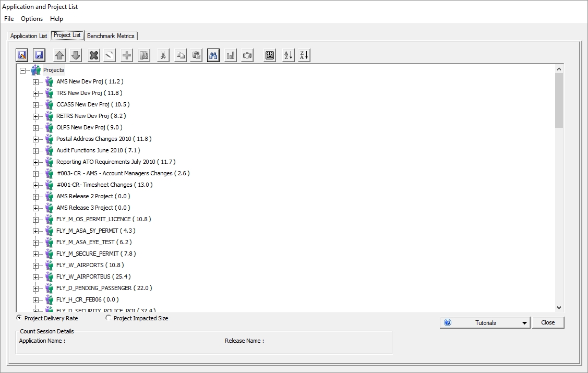The image size is (588, 373).
Task: Click the move down arrow icon
Action: [76, 55]
